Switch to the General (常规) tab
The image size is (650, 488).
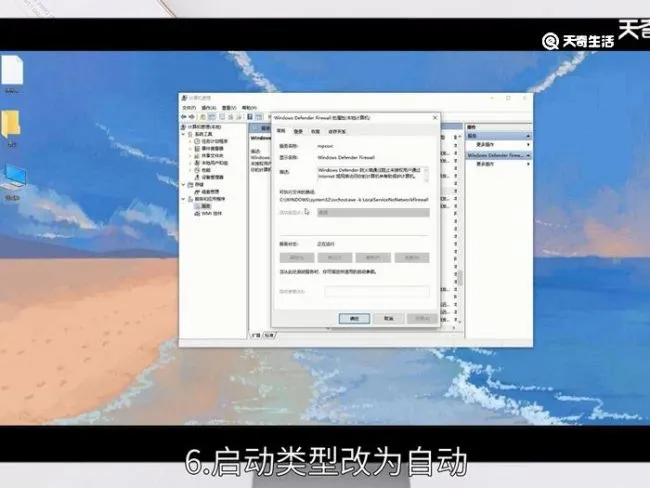[281, 131]
